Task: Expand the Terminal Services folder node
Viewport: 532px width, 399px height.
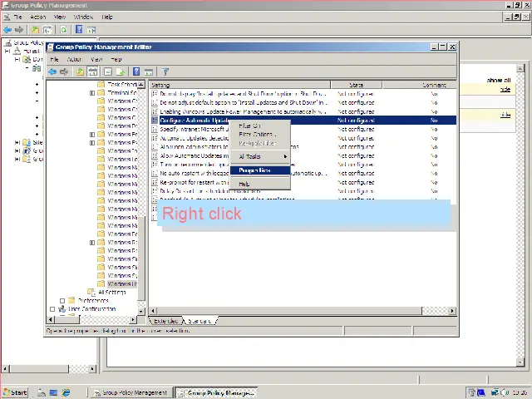Action: pos(92,92)
